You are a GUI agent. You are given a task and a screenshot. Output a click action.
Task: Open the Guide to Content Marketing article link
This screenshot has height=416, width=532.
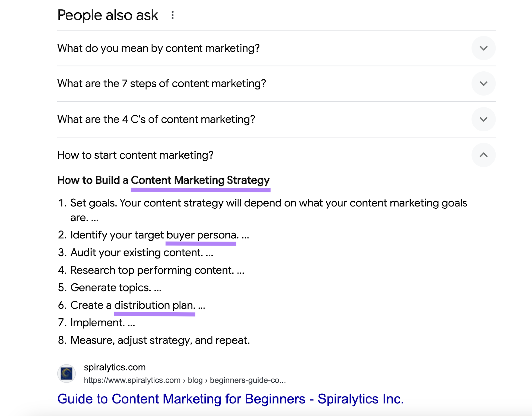[x=231, y=398]
